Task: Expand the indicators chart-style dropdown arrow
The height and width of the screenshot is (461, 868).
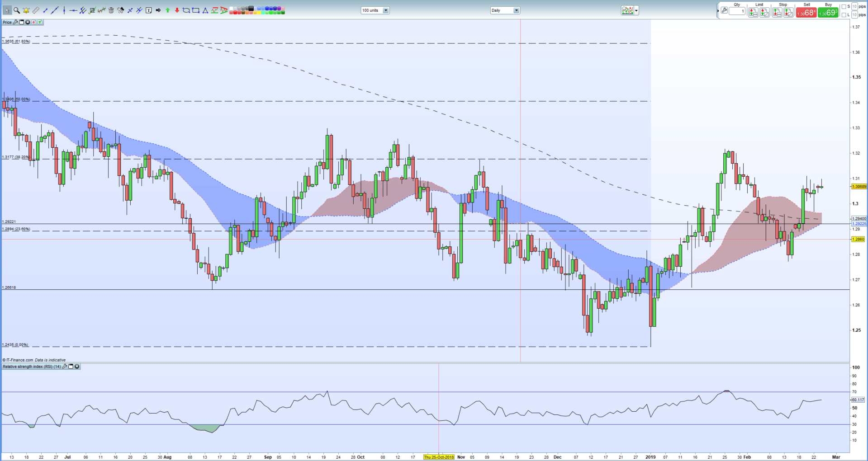Action: tap(636, 10)
